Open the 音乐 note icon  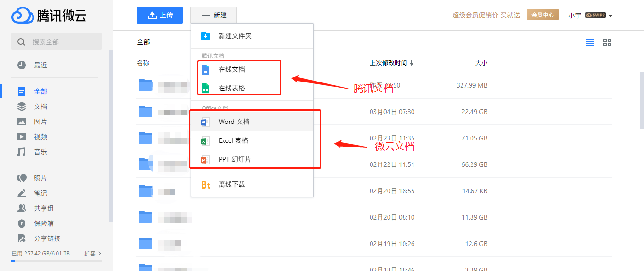click(x=22, y=152)
